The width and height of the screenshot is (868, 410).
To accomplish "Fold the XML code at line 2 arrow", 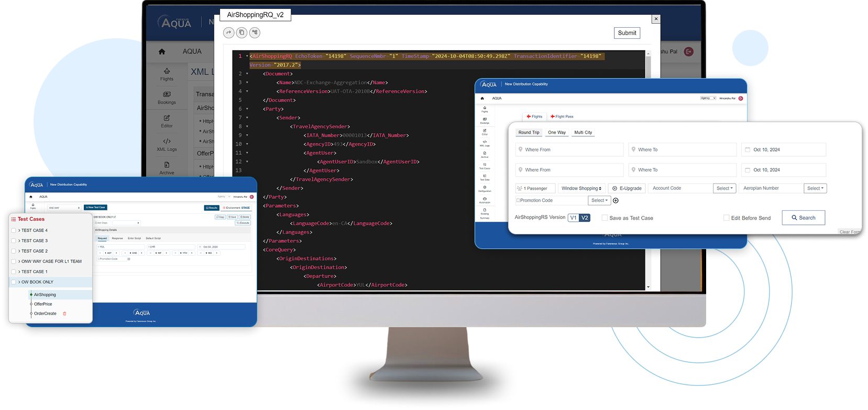I will [247, 74].
